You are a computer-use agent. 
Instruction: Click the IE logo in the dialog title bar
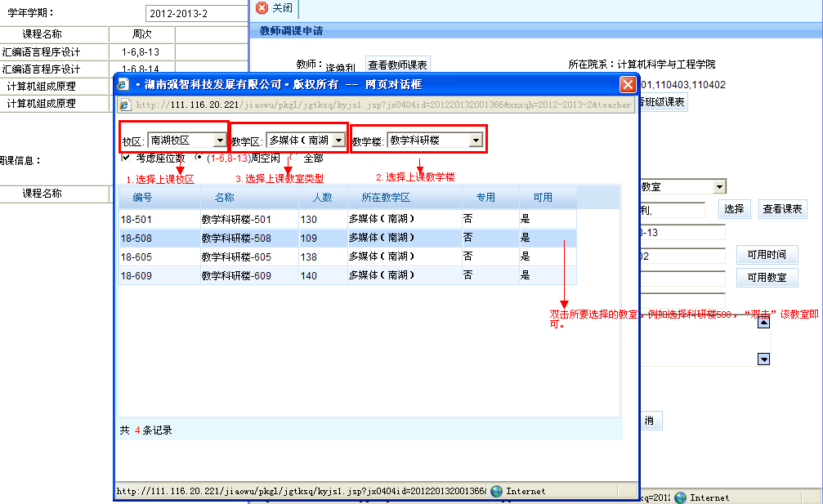[123, 84]
